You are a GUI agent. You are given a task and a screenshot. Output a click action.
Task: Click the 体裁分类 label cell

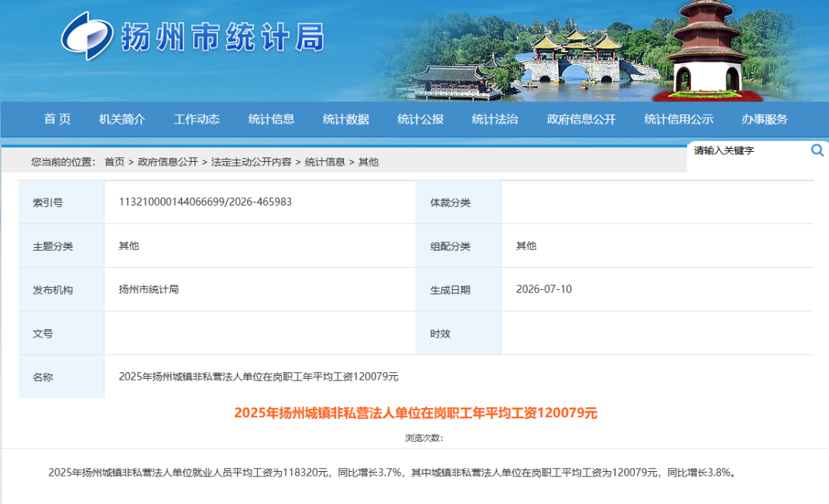[x=458, y=203]
